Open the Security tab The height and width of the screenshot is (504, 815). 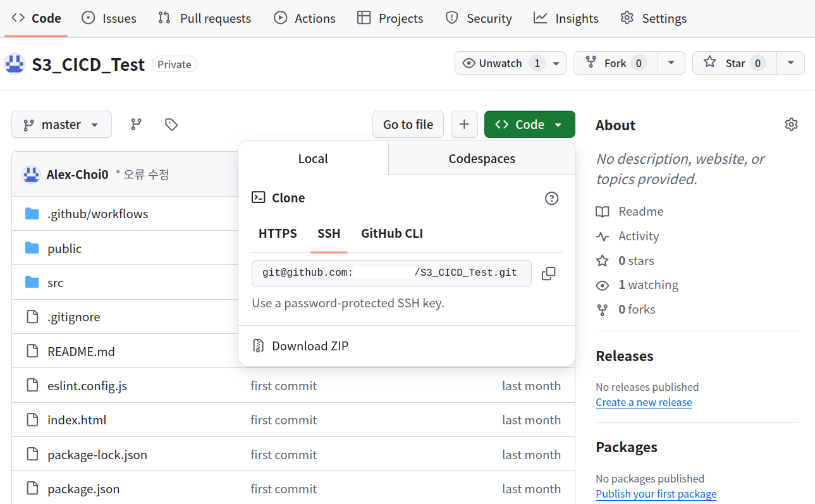point(479,18)
